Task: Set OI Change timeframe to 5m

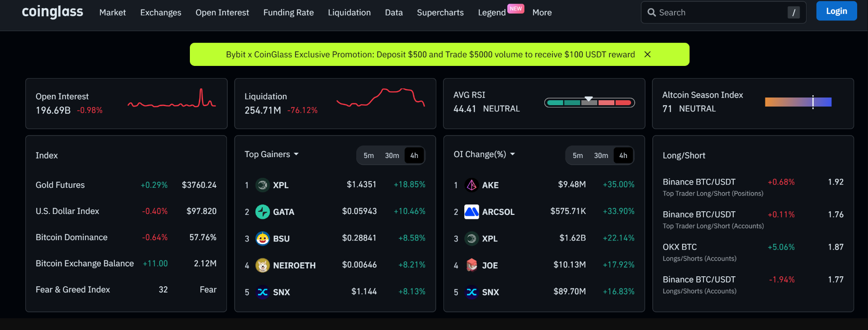Action: tap(577, 155)
